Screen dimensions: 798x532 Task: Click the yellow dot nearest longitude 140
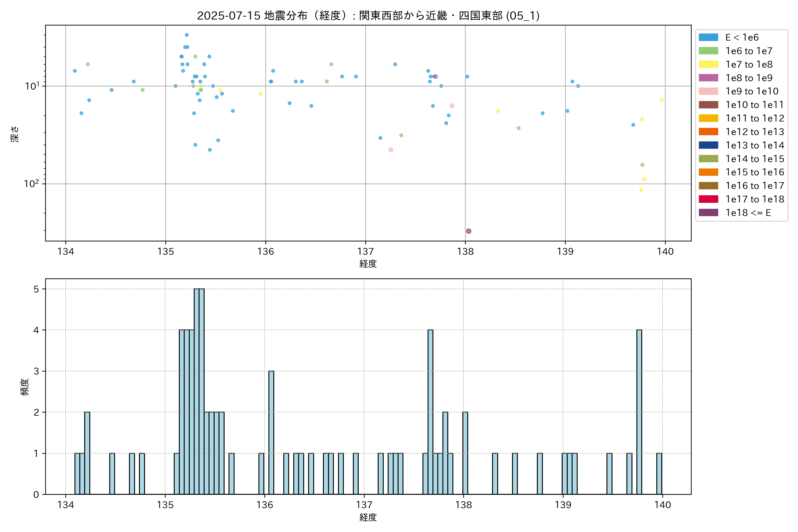coord(662,100)
